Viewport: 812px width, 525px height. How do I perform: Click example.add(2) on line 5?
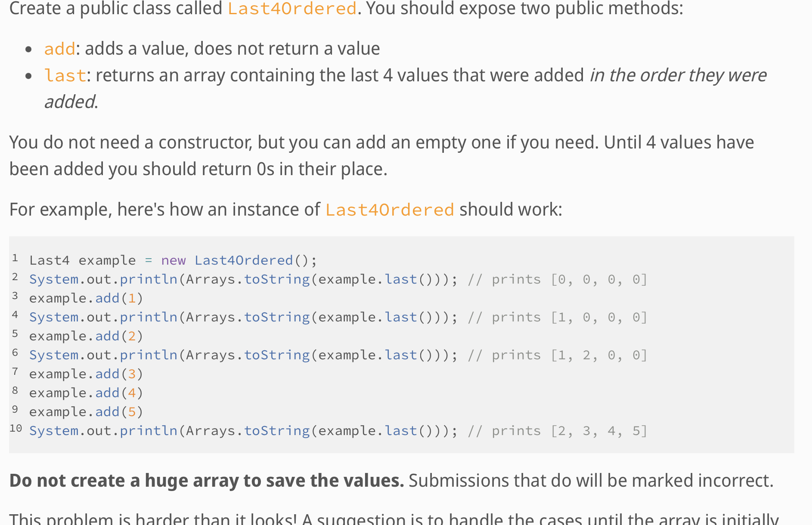tap(86, 336)
